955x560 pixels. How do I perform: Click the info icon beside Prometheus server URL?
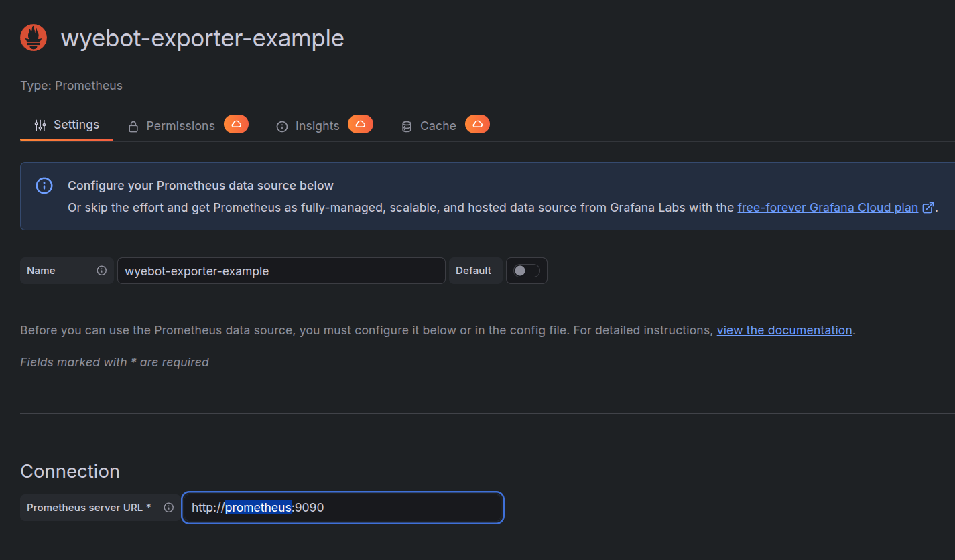click(x=169, y=508)
